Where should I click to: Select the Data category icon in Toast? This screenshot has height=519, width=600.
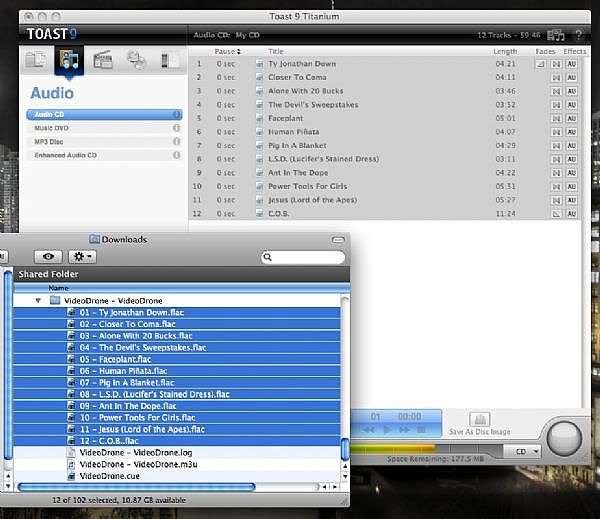36,60
